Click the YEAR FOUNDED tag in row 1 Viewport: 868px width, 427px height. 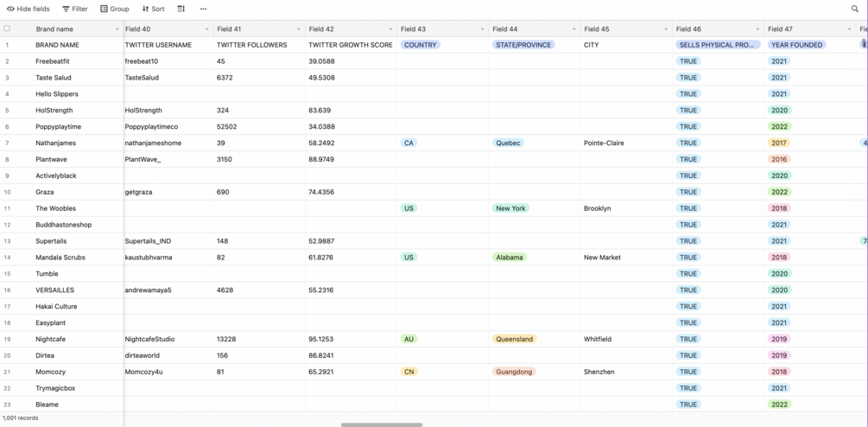(x=796, y=45)
